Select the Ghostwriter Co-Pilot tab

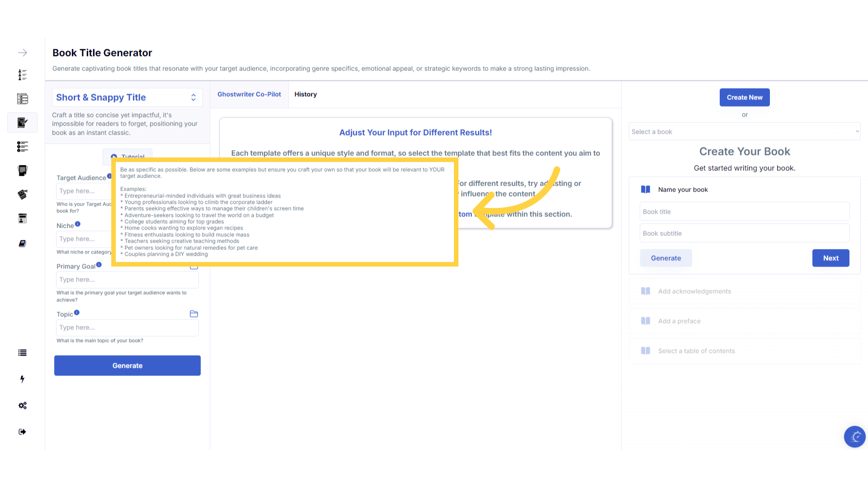(249, 94)
